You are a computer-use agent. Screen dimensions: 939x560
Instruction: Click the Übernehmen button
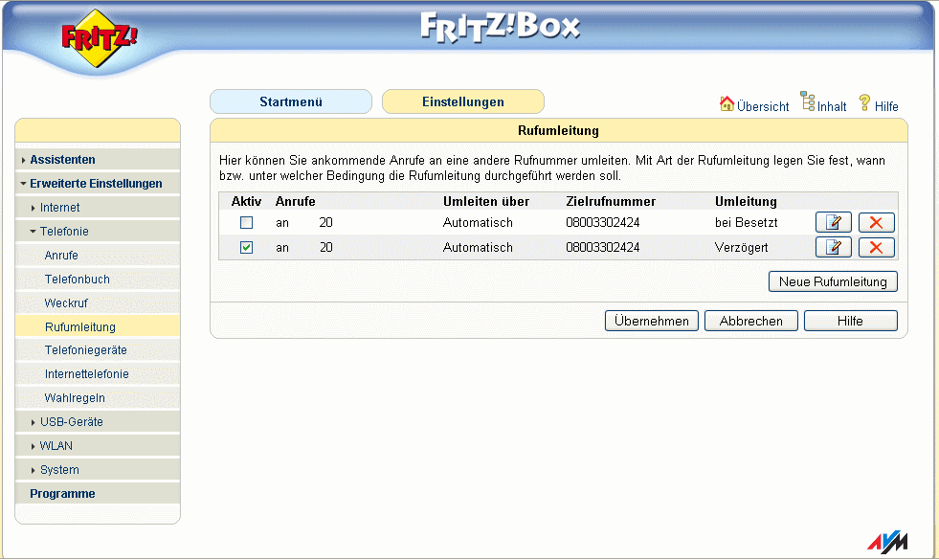[652, 321]
